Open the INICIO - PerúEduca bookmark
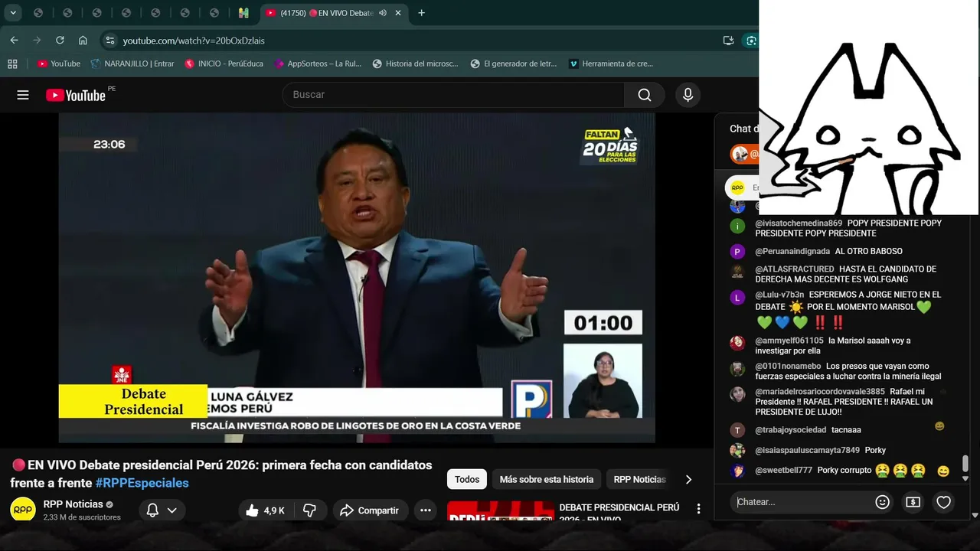 tap(224, 64)
